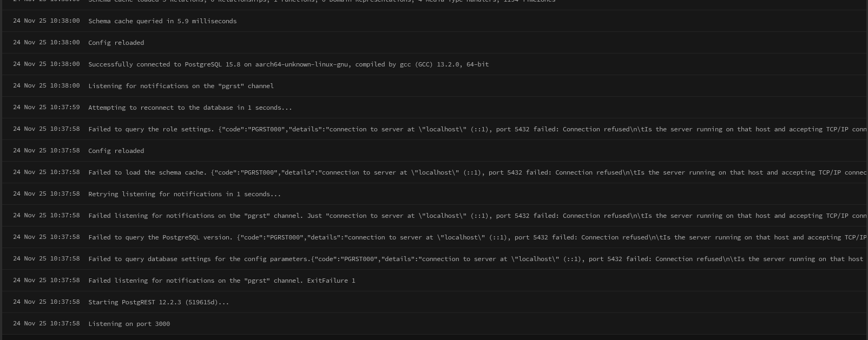Image resolution: width=868 pixels, height=340 pixels.
Task: Open the "Failed listening" message ending in ExitFailure 1
Action: tap(221, 281)
